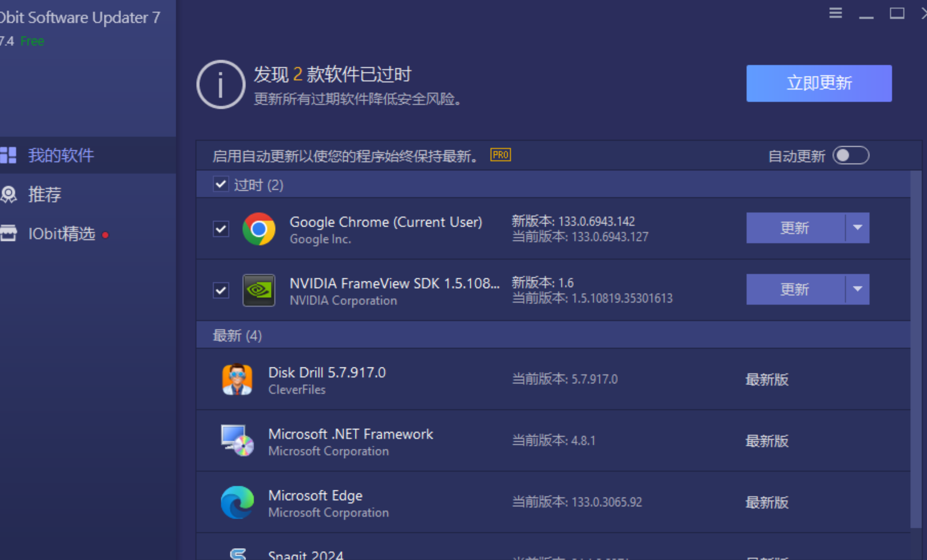Toggle the auto-update (自动更新) switch
927x560 pixels.
[851, 156]
